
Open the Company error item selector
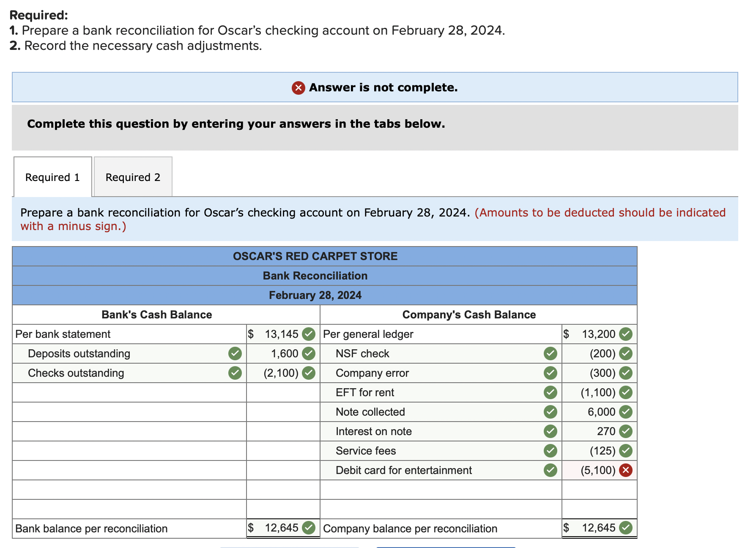(x=441, y=373)
